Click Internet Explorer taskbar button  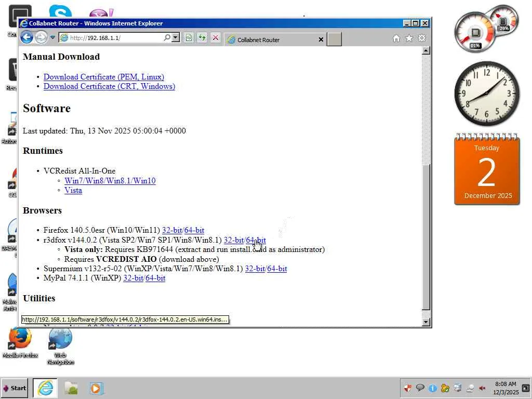(45, 388)
